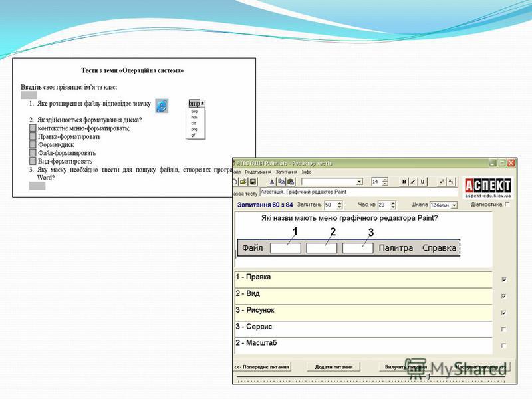Save the test with the floppy icon
Viewport: 532px width, 399px height.
pyautogui.click(x=253, y=182)
